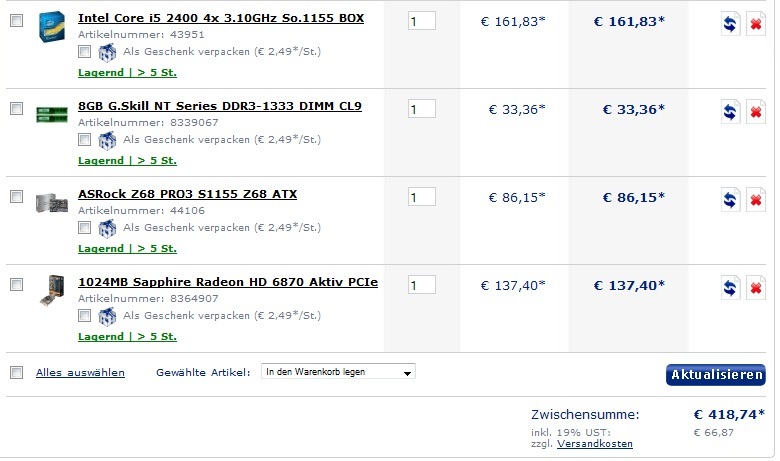Viewport: 780px width, 461px height.
Task: Enable gift wrapping for G.Skill RAM
Action: (x=85, y=140)
